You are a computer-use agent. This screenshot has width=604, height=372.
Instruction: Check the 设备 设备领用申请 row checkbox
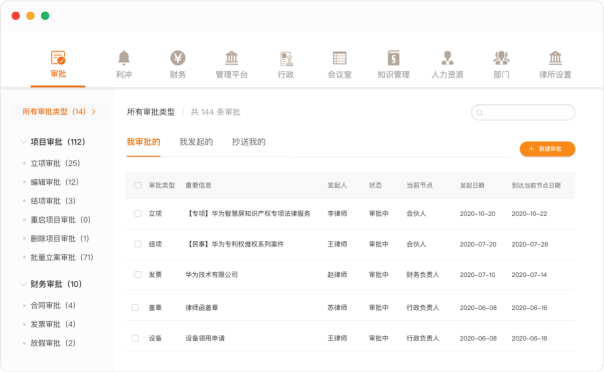click(x=135, y=338)
